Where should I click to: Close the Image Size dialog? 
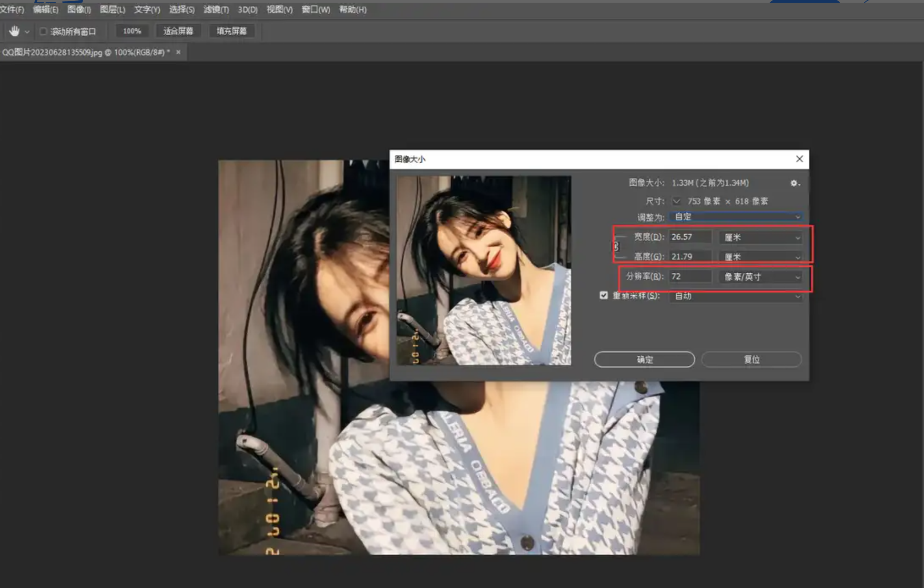tap(799, 159)
